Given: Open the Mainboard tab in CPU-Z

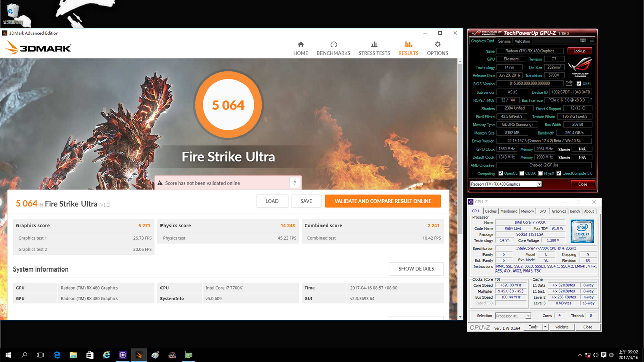Looking at the screenshot, I should click(x=509, y=211).
